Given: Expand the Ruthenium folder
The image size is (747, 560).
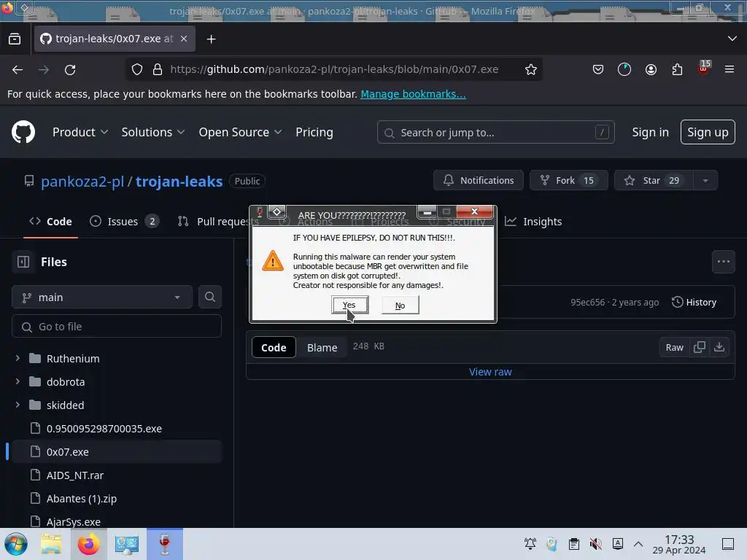Looking at the screenshot, I should [18, 358].
